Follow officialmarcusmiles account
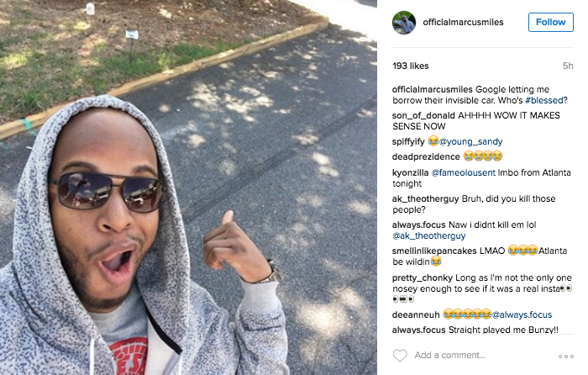Screen dimensions: 588x375 point(550,22)
